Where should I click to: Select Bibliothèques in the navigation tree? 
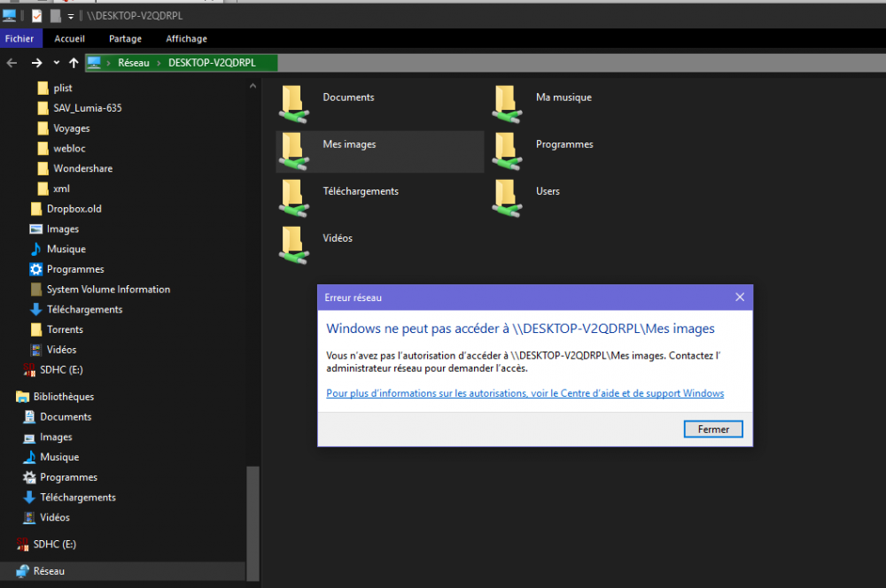coord(63,397)
